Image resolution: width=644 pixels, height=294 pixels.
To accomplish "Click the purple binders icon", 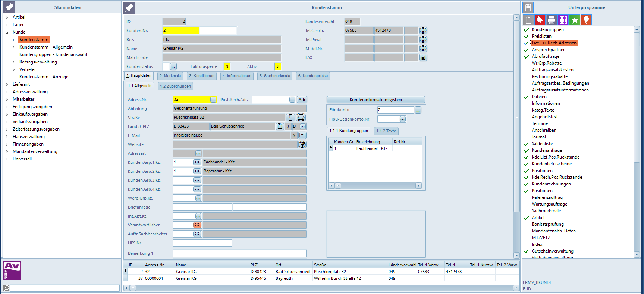I will point(563,20).
